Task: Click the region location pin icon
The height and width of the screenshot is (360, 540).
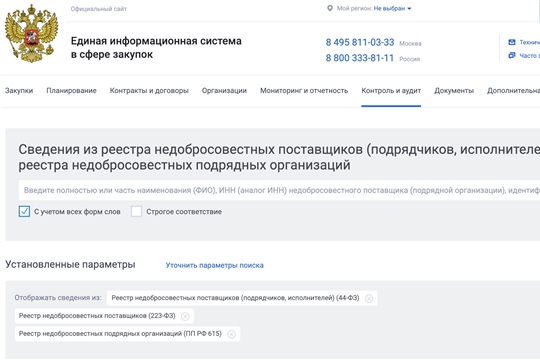Action: (330, 8)
